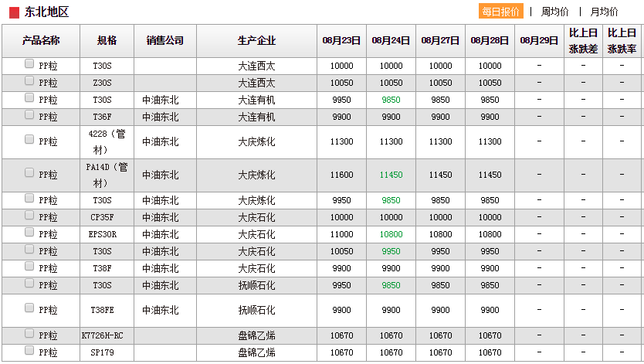Tick checkbox for 大连西太 T30S row

pos(29,63)
